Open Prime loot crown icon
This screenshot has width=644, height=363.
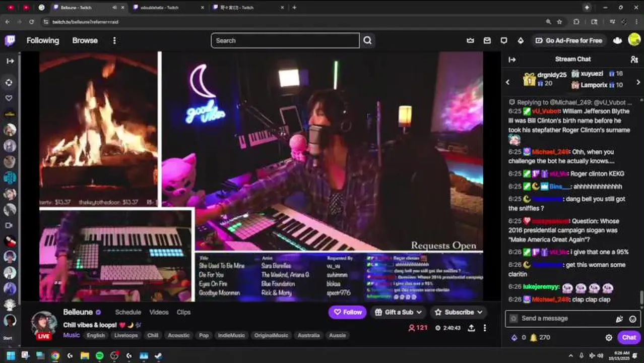(470, 40)
